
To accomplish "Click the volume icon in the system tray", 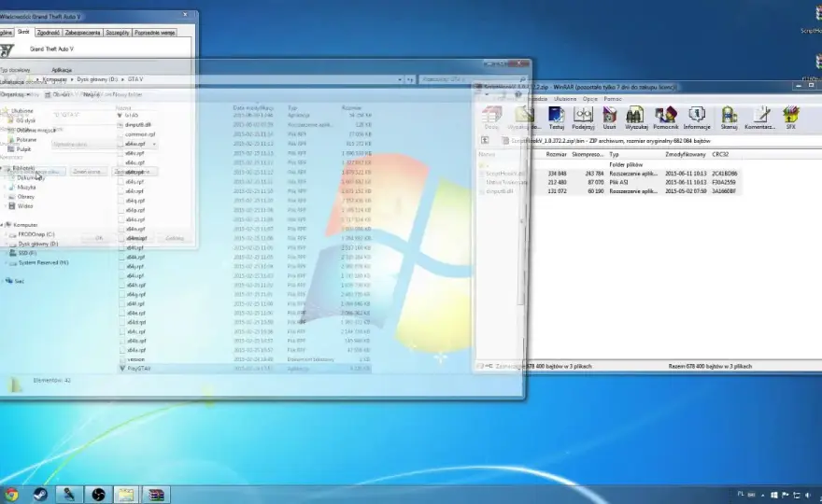I will pyautogui.click(x=807, y=495).
